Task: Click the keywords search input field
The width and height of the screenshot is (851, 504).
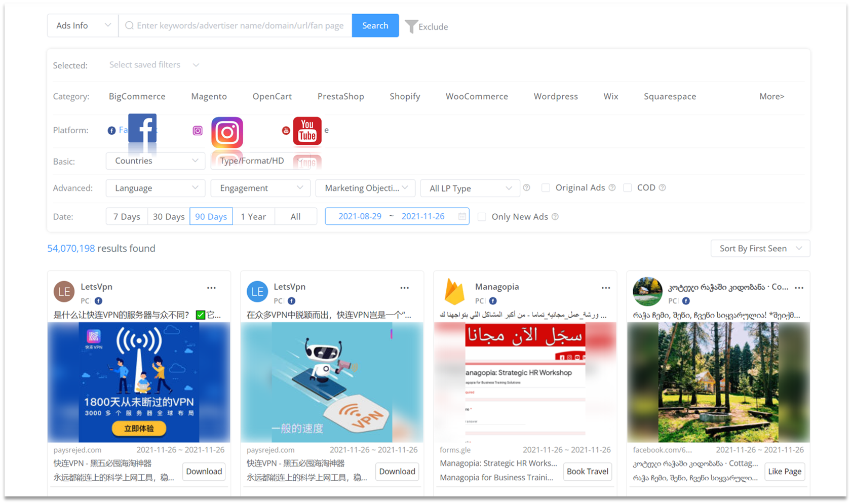Action: click(x=236, y=25)
